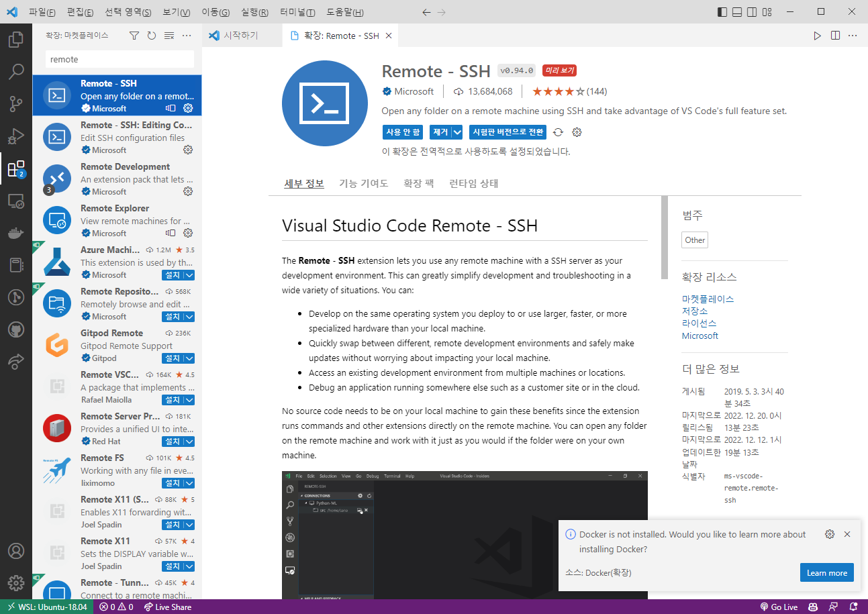
Task: Click Learn more in Docker notification
Action: (x=827, y=573)
